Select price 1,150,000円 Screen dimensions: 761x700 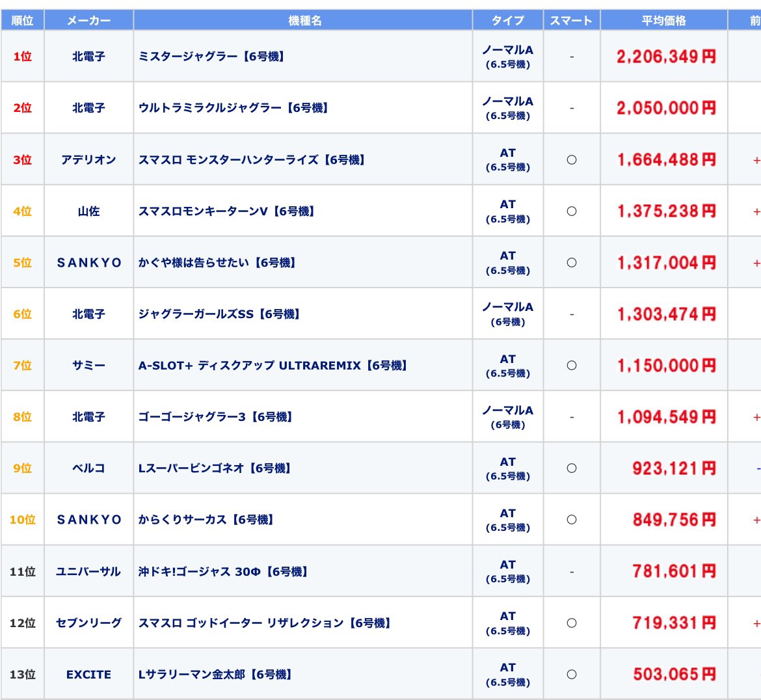pos(666,366)
